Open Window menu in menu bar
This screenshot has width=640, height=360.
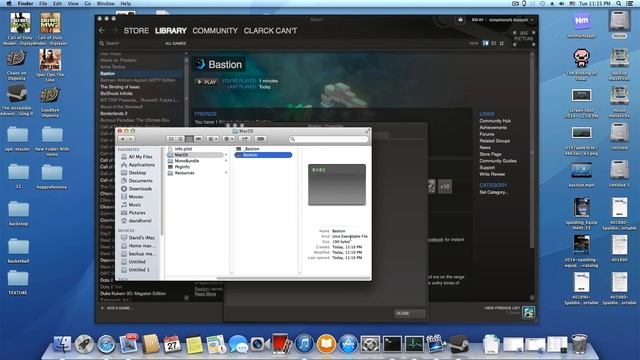point(106,3)
